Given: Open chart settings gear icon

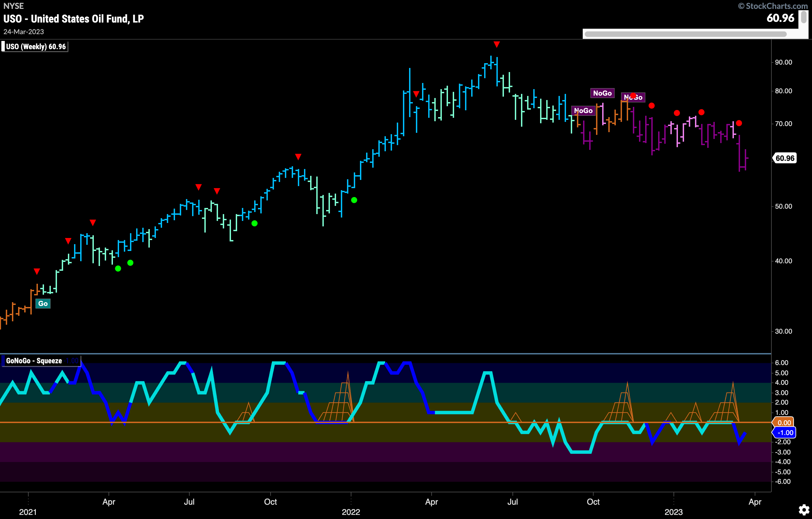Looking at the screenshot, I should click(x=804, y=510).
